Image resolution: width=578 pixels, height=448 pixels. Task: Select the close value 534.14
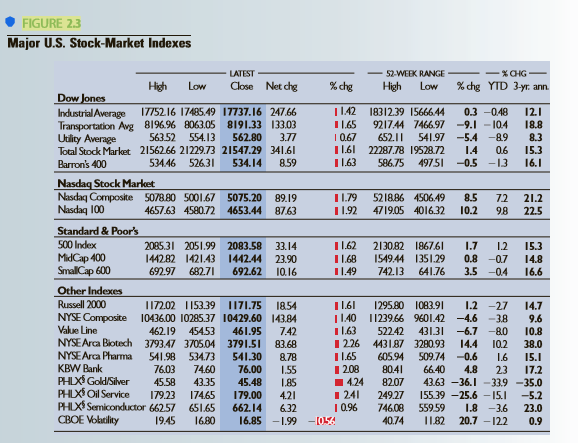coord(247,163)
